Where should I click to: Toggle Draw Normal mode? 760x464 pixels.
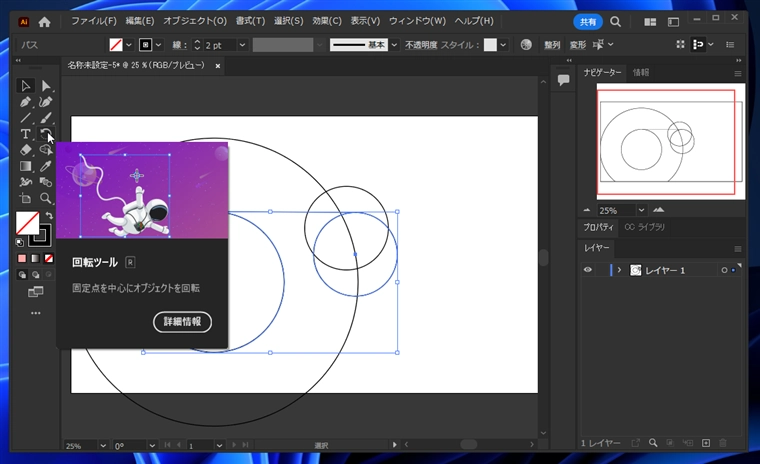click(22, 275)
